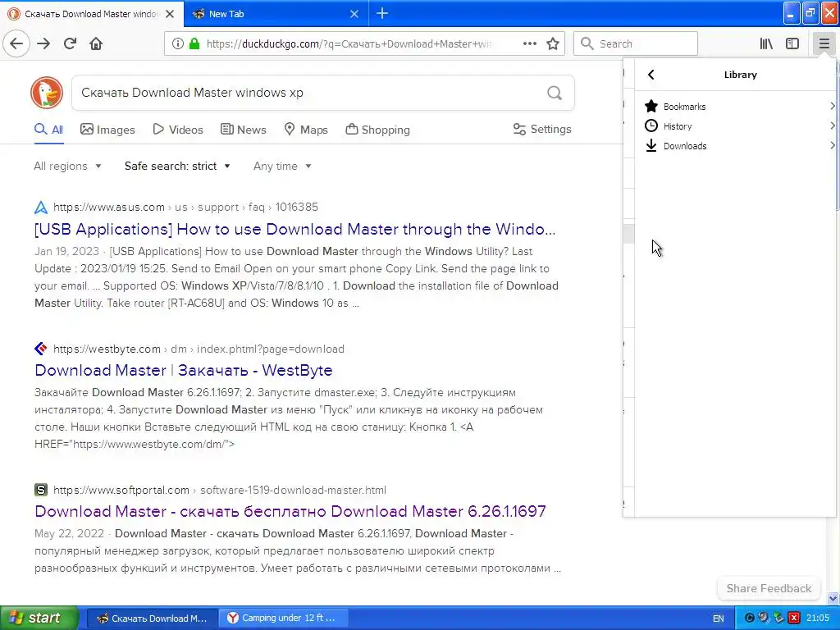Click the Share Feedback button
This screenshot has height=630, width=840.
769,588
